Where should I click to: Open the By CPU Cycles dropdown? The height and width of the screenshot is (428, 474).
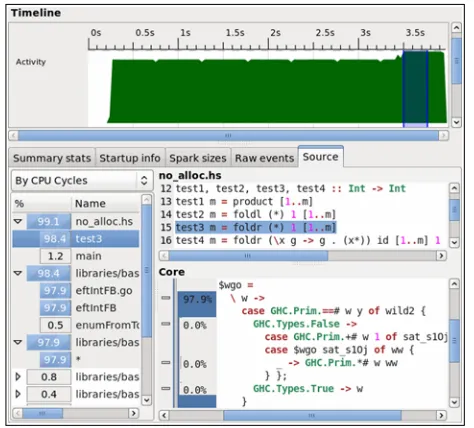point(82,180)
